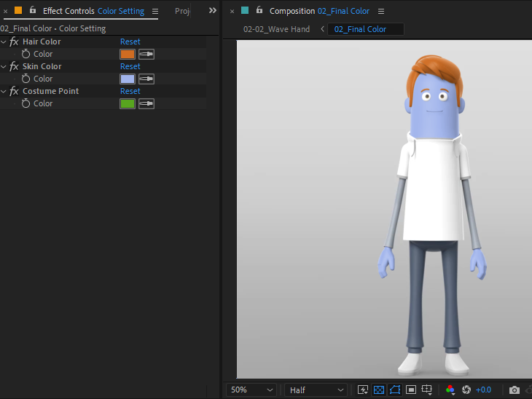The image size is (532, 399).
Task: Open the light blue Skin Color swatch
Action: tap(128, 79)
